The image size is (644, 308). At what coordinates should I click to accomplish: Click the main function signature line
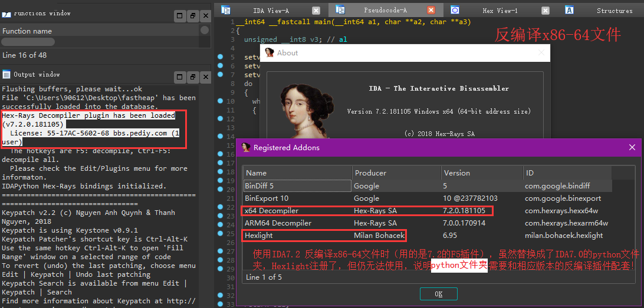[x=354, y=22]
